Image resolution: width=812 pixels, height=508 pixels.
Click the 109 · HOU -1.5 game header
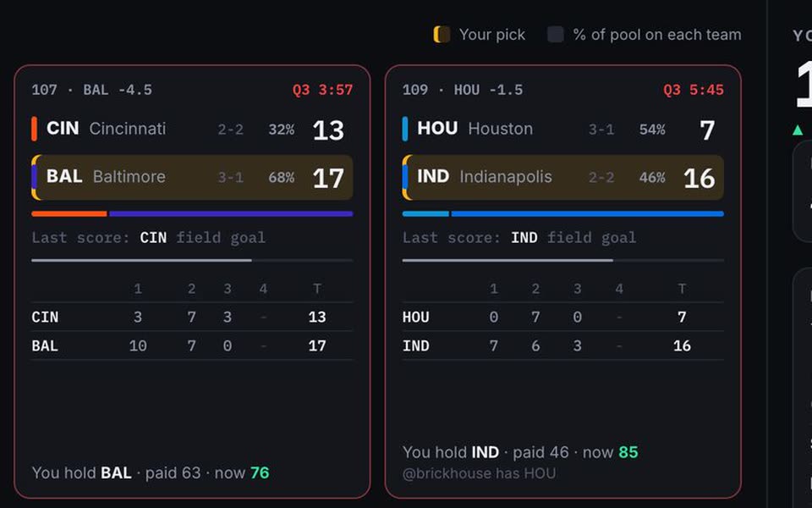tap(463, 90)
